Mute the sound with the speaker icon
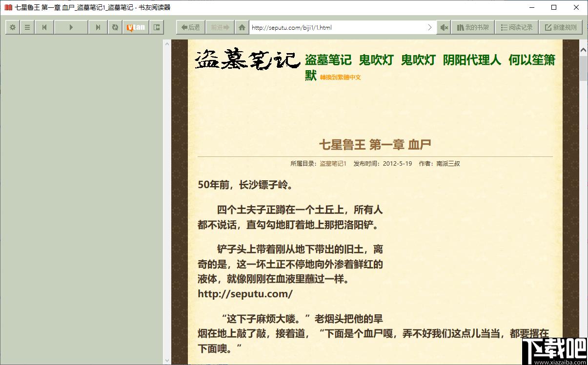This screenshot has width=588, height=365. tap(444, 27)
